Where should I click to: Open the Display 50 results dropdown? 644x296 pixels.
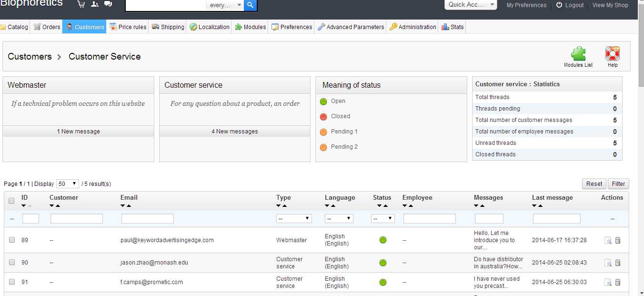click(x=68, y=184)
